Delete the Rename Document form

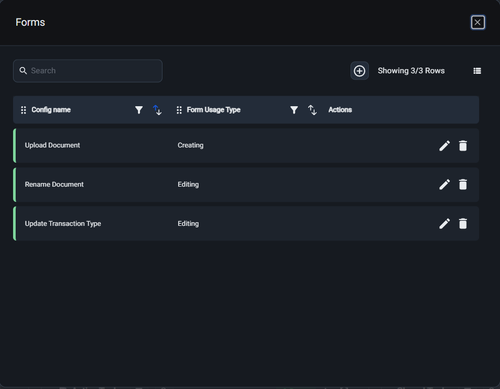[x=463, y=184]
